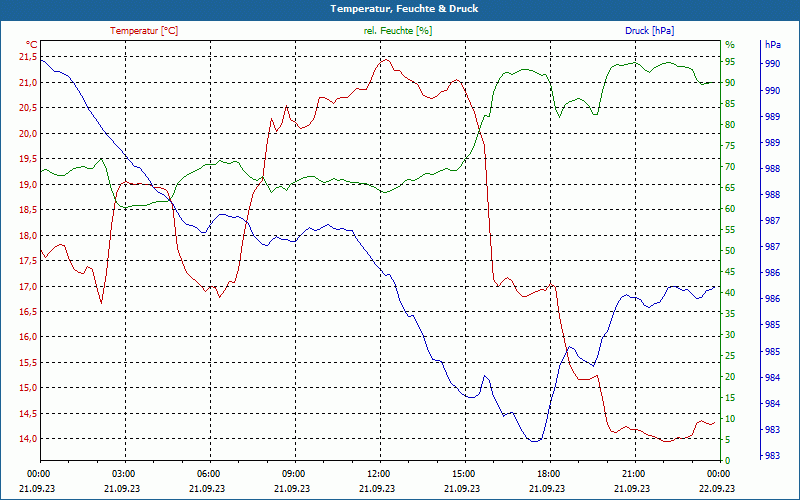Click the '15:00' time axis label

coord(465,473)
